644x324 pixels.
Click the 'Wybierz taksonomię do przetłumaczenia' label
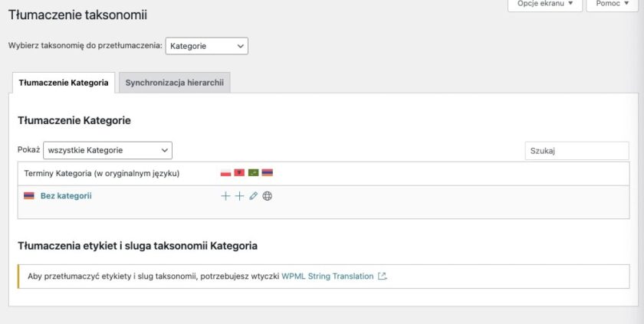(x=84, y=46)
